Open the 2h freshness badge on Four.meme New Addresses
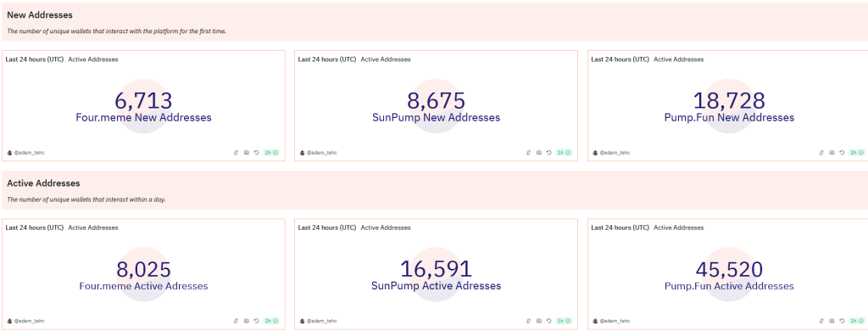The height and width of the screenshot is (331, 868). point(271,153)
